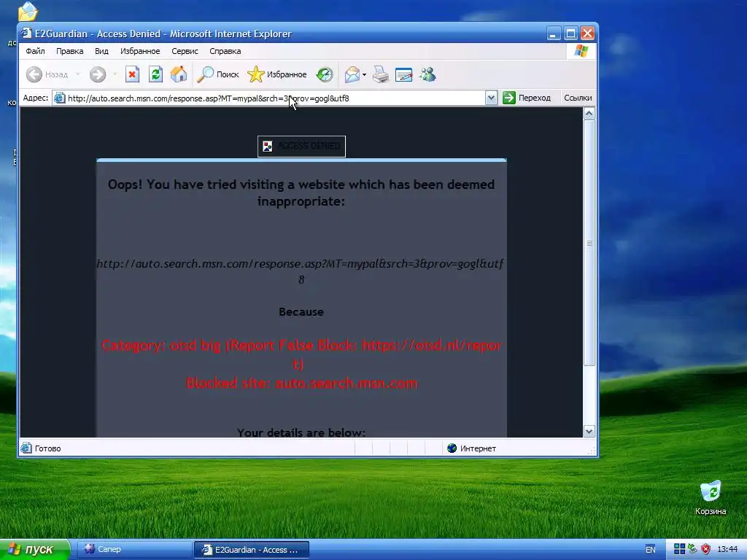The height and width of the screenshot is (560, 747).
Task: Open the Избранное menu in menu bar
Action: (140, 51)
